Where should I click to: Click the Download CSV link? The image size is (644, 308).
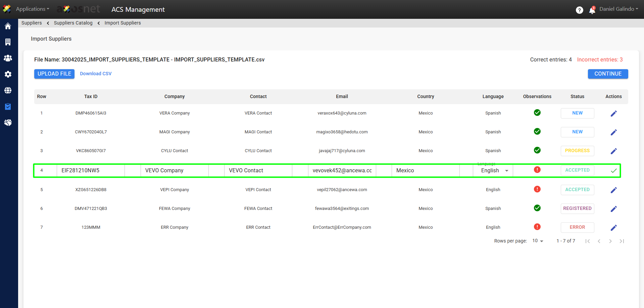[96, 74]
